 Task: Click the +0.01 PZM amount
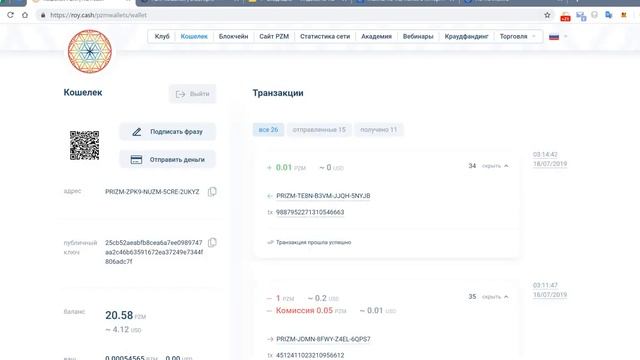point(287,167)
